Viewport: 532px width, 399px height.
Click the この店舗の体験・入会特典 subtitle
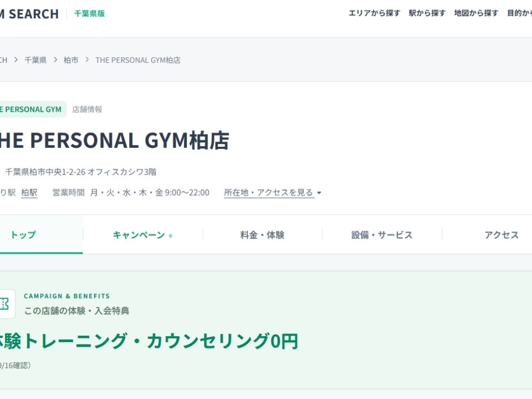tap(77, 311)
